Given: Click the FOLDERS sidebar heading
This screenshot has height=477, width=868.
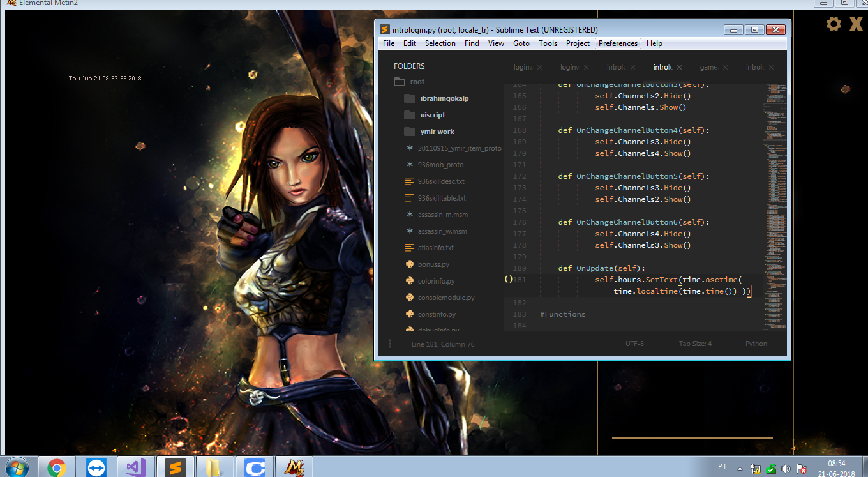Looking at the screenshot, I should pyautogui.click(x=409, y=66).
